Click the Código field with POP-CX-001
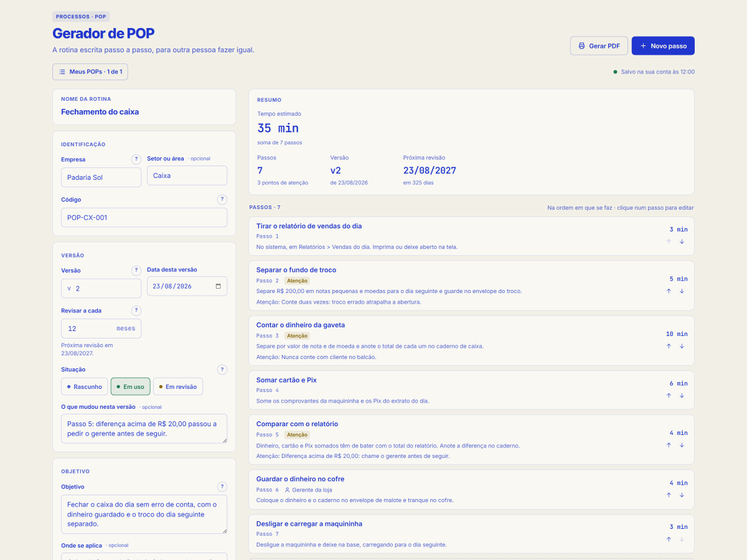The width and height of the screenshot is (747, 560). tap(144, 218)
